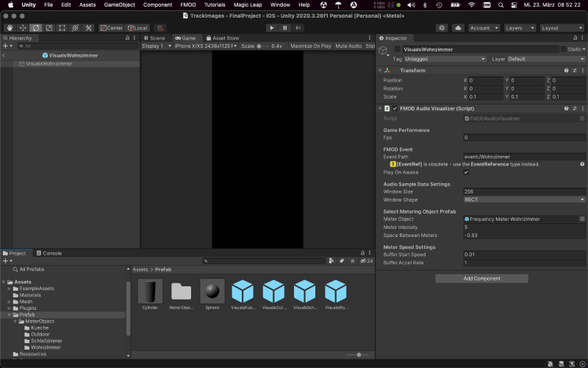Viewport: 588px width, 368px height.
Task: Lock the Hierarchy panel
Action: coord(127,38)
